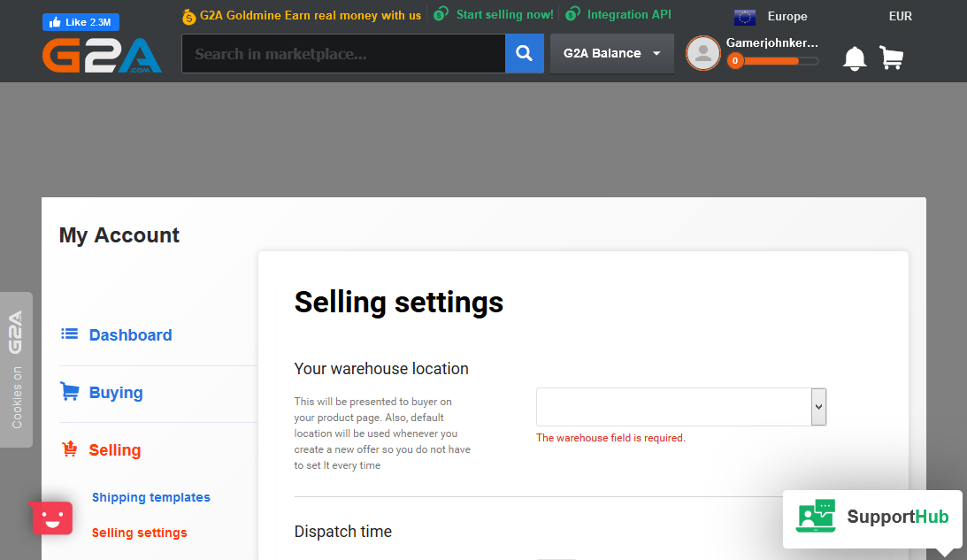
Task: Click the Dispatch time heading
Action: (343, 532)
